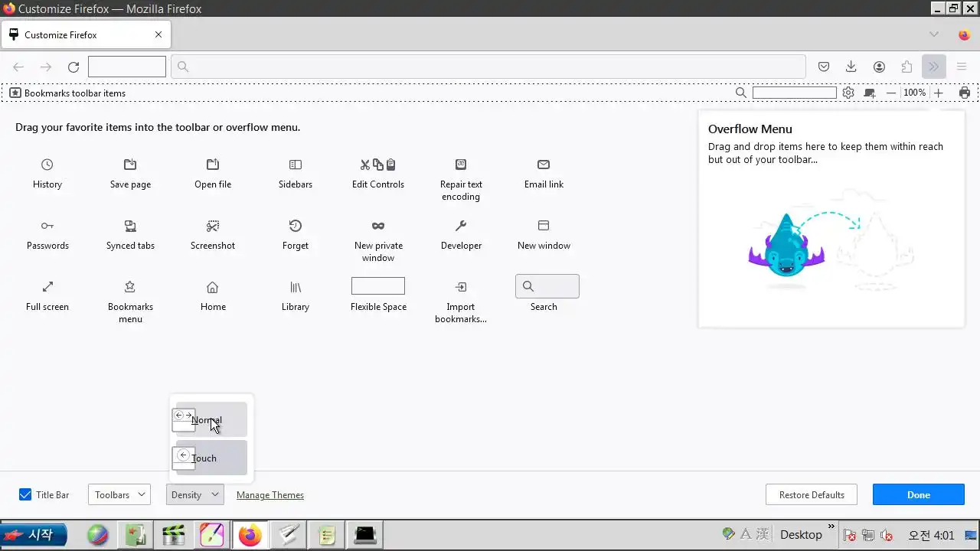Select the Passwords key icon
Screen dimensions: 980x551
pos(47,226)
